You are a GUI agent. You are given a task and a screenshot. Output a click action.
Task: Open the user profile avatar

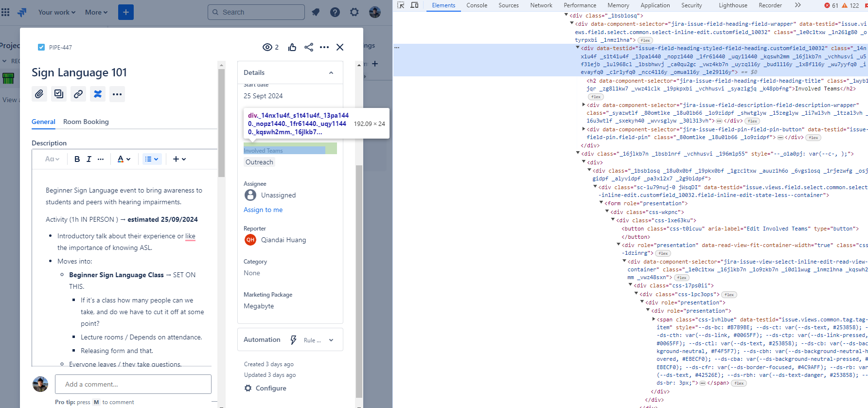click(x=375, y=12)
